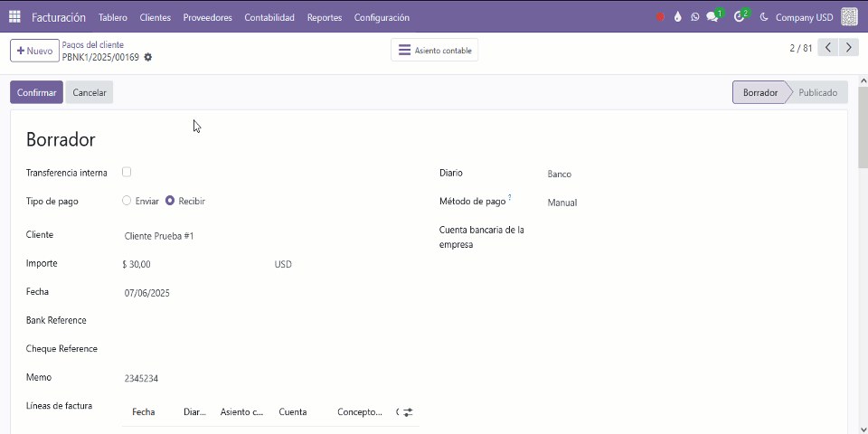This screenshot has width=868, height=434.
Task: Click the Cancelar button
Action: coord(90,92)
